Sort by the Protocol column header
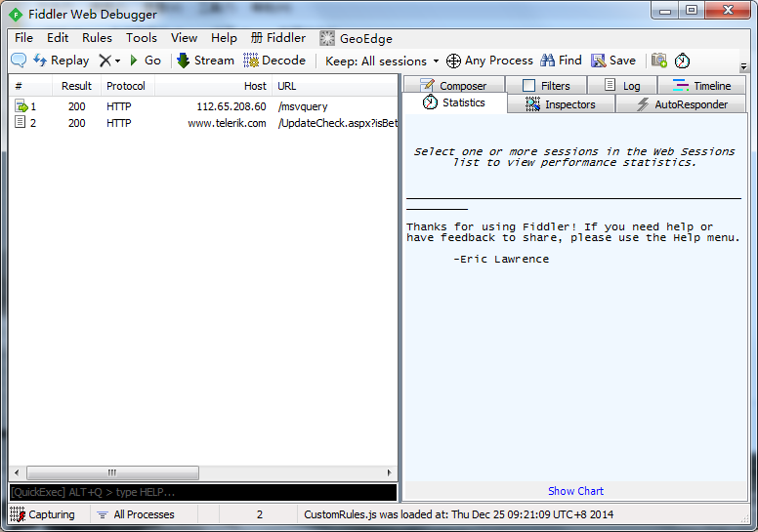The image size is (758, 532). 128,86
